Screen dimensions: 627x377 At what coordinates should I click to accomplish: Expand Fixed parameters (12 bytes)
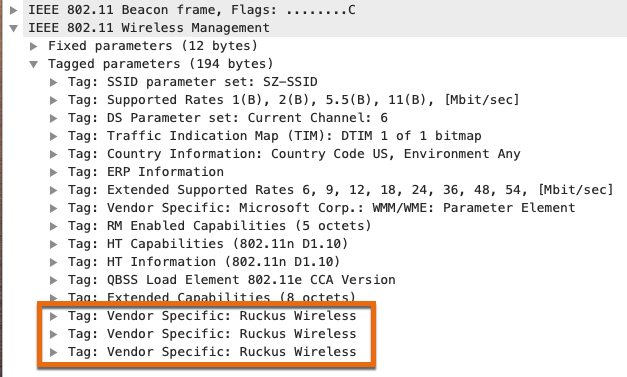coord(34,46)
